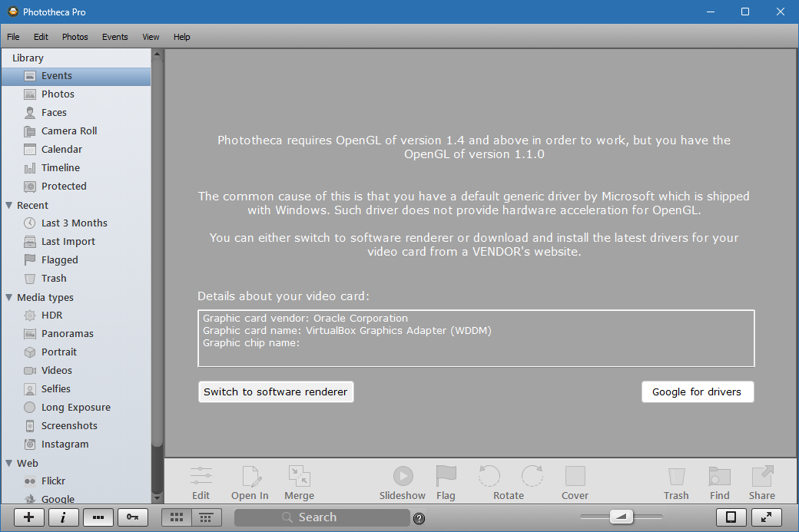Click the Camera Roll icon
Image resolution: width=799 pixels, height=532 pixels.
tap(30, 131)
